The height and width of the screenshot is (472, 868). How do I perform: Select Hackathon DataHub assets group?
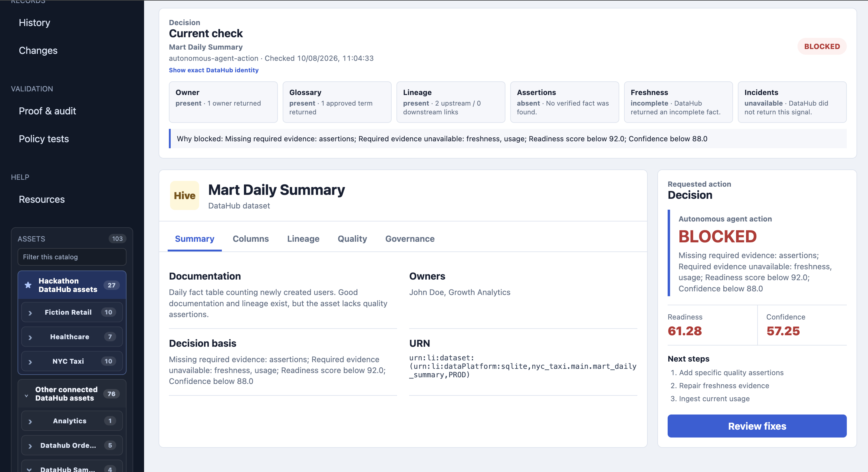[72, 285]
